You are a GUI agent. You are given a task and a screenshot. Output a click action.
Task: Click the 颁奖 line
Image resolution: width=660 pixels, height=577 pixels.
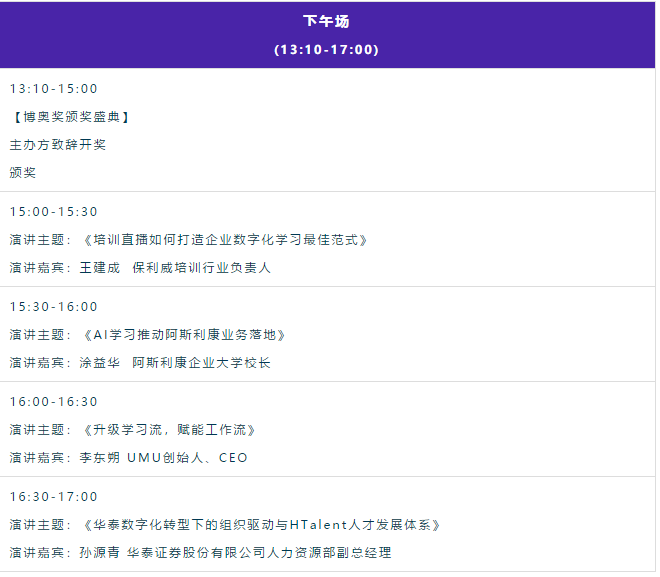(23, 173)
